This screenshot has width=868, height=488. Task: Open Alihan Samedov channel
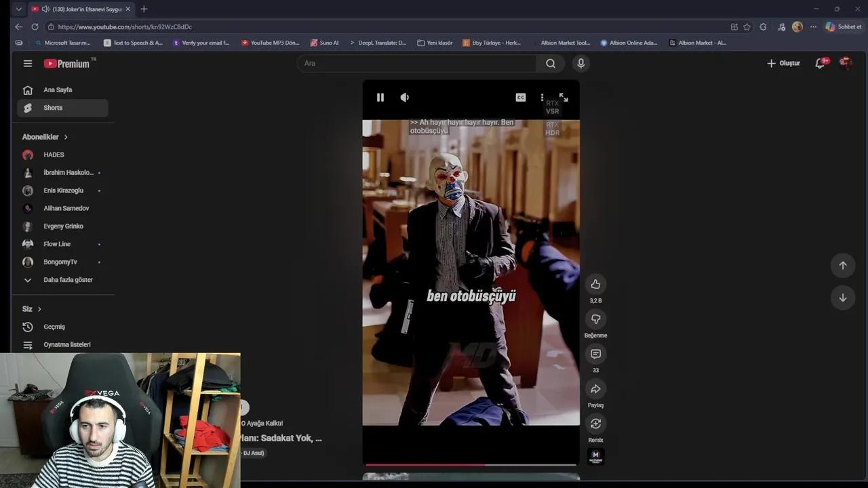tap(62, 208)
